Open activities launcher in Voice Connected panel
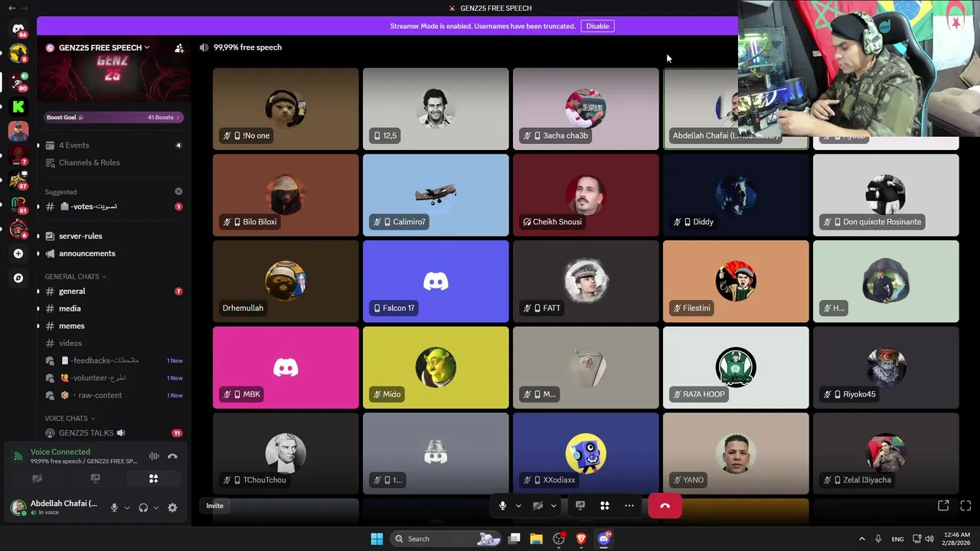The image size is (980, 551). tap(153, 478)
